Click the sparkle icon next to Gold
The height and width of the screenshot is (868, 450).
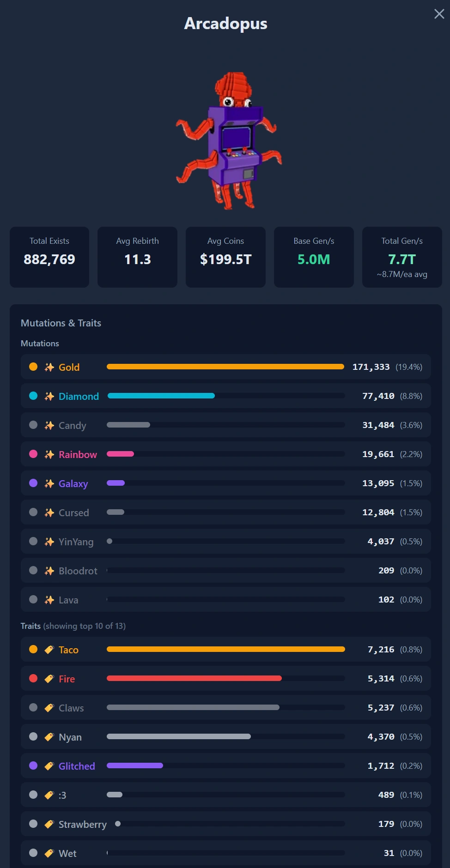(49, 367)
